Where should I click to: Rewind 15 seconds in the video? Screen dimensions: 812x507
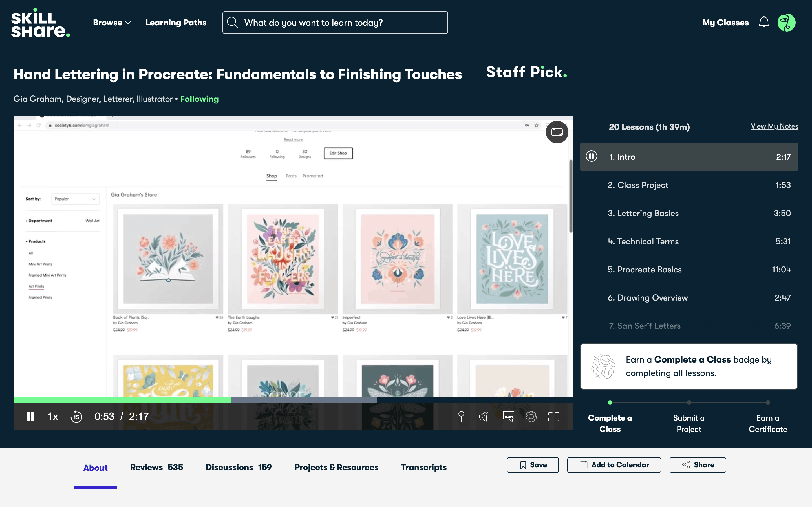[x=76, y=417]
